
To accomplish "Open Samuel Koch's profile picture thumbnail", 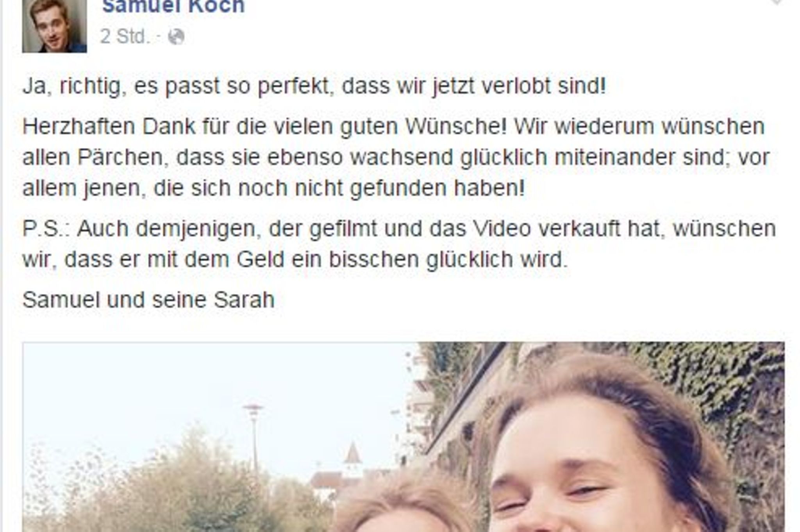I will point(54,26).
